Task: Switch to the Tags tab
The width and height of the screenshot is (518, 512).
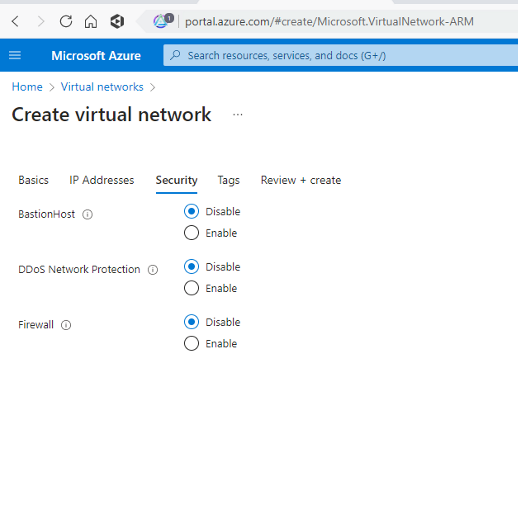Action: (x=229, y=180)
